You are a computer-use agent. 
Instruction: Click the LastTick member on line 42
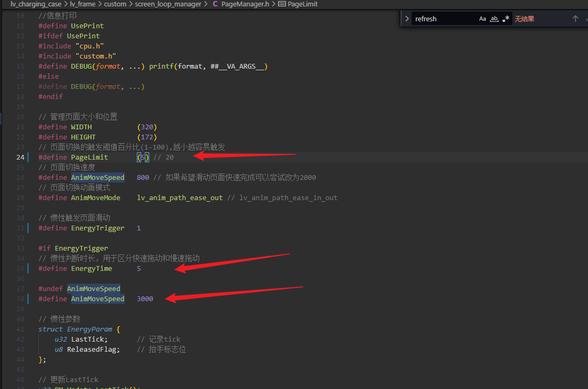click(x=87, y=340)
